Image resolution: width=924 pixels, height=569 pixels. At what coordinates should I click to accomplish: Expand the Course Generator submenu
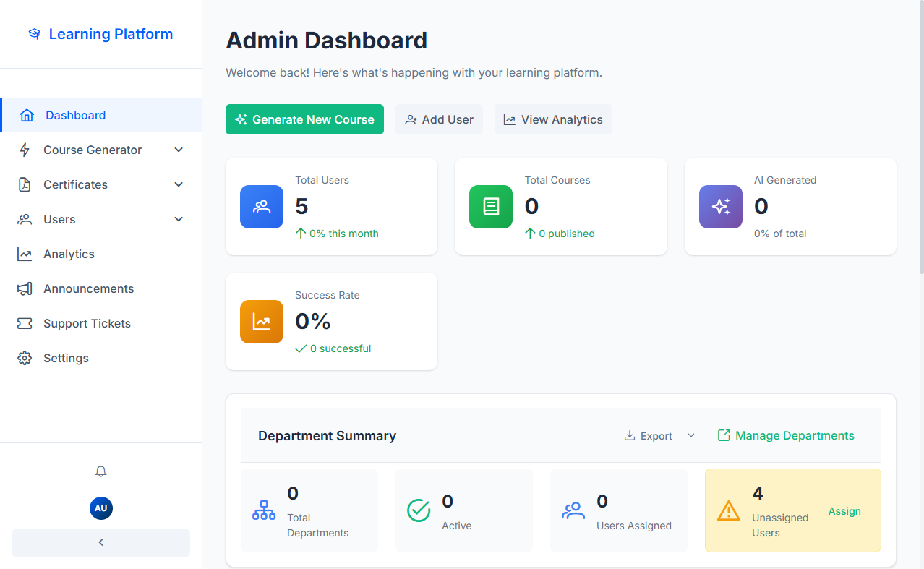pyautogui.click(x=179, y=150)
